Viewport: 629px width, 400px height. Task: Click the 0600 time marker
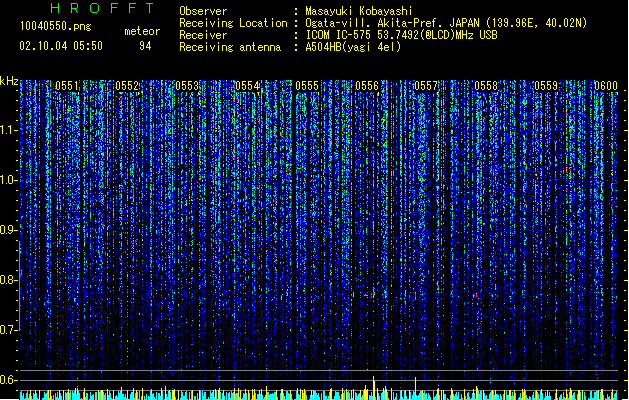606,86
